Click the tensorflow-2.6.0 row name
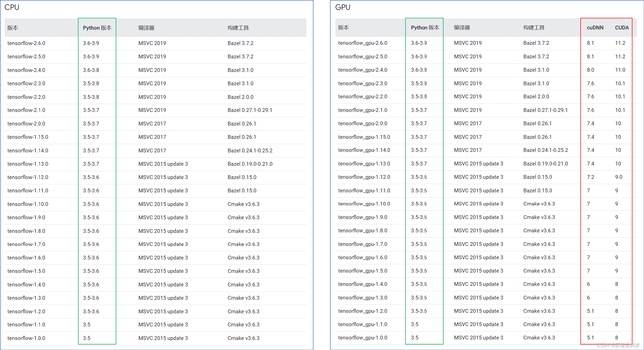The image size is (644, 350). coord(26,43)
